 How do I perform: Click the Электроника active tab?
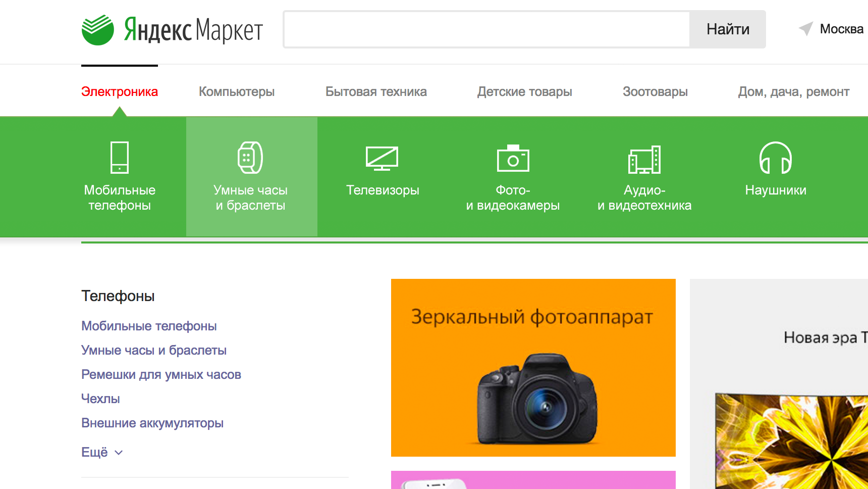click(x=120, y=91)
